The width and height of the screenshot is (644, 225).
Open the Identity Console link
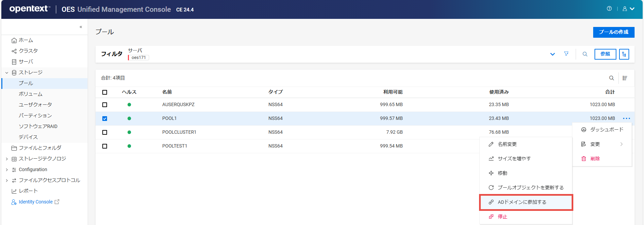tap(36, 202)
